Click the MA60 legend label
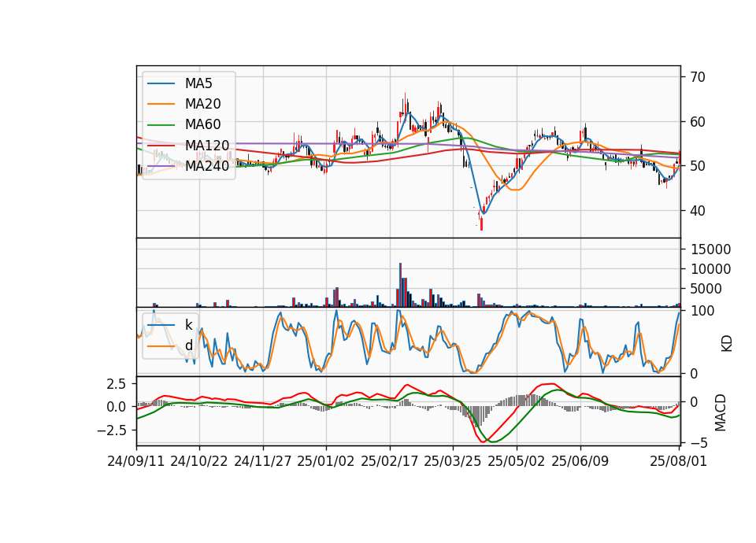756x543 pixels. point(202,125)
